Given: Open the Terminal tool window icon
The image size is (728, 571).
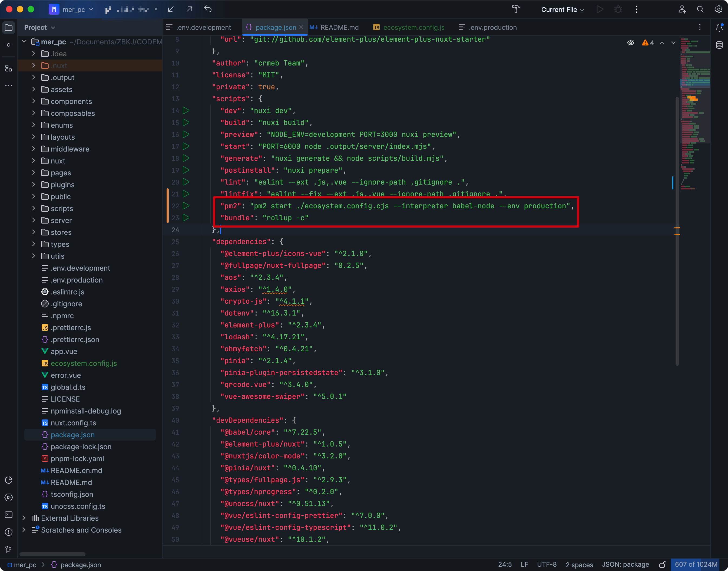Looking at the screenshot, I should tap(9, 515).
